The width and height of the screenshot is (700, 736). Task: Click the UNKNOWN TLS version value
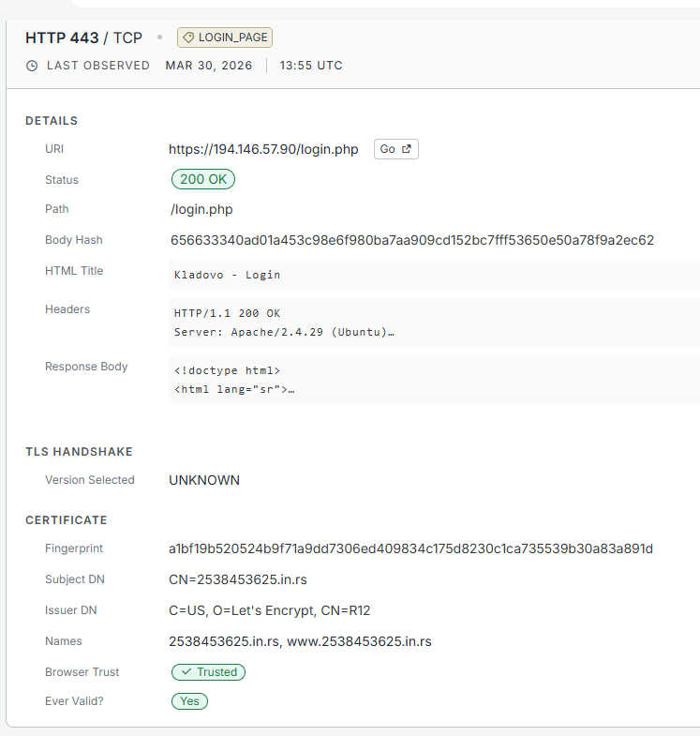point(204,480)
